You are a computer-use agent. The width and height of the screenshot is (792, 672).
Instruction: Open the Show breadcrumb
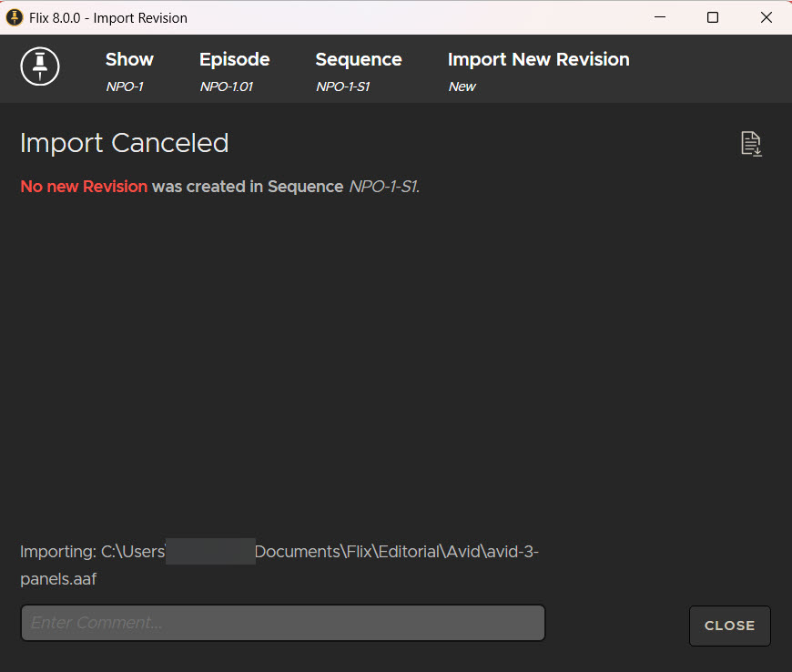pos(129,60)
